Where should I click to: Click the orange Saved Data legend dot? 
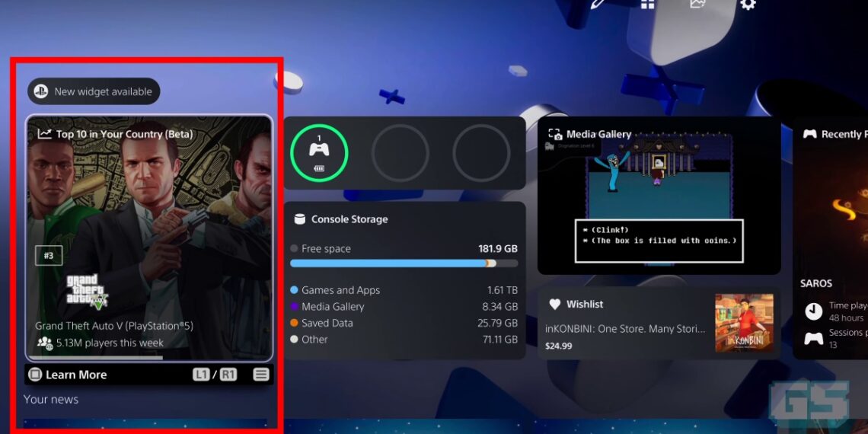point(294,324)
